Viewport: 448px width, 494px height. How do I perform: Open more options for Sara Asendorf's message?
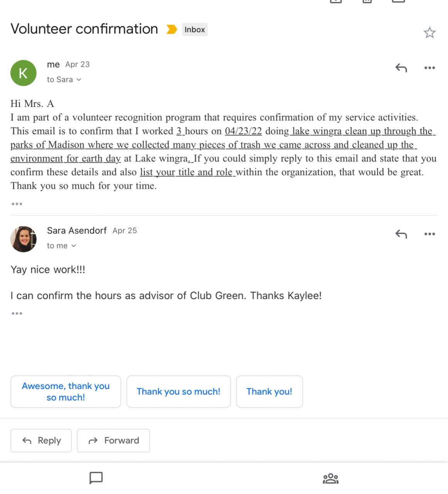429,234
